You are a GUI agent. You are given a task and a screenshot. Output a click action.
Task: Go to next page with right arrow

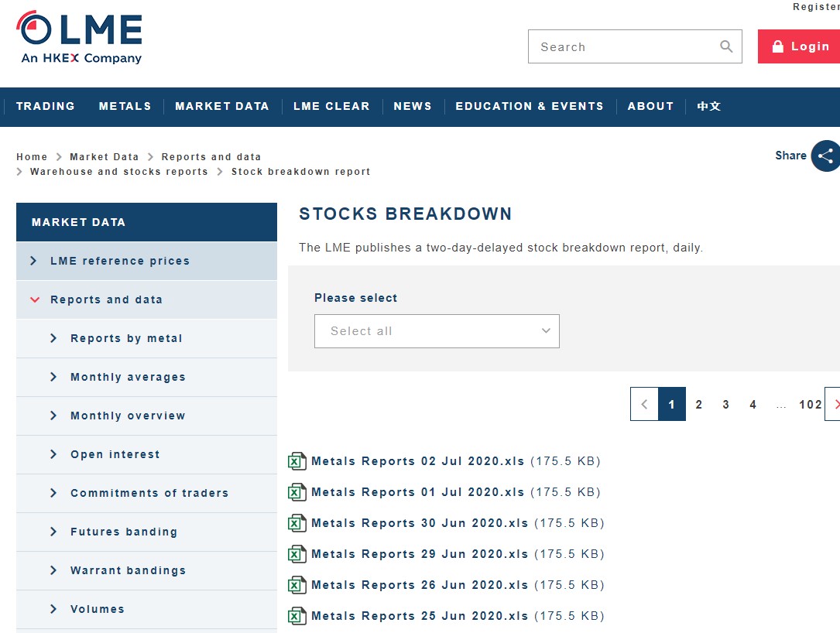[x=835, y=404]
